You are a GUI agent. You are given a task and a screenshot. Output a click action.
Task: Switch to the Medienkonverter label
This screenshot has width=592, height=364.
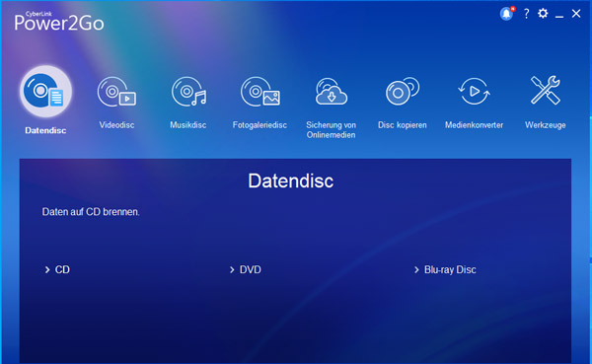474,125
